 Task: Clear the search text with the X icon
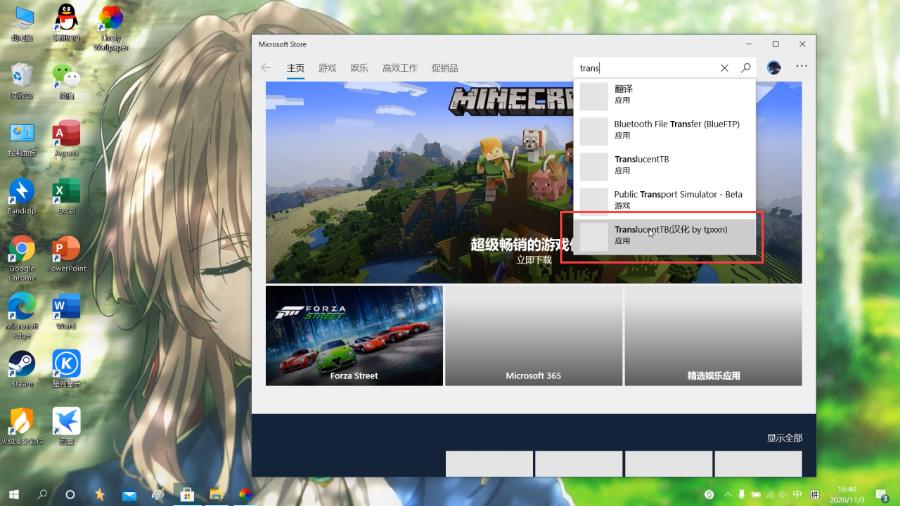[x=725, y=68]
